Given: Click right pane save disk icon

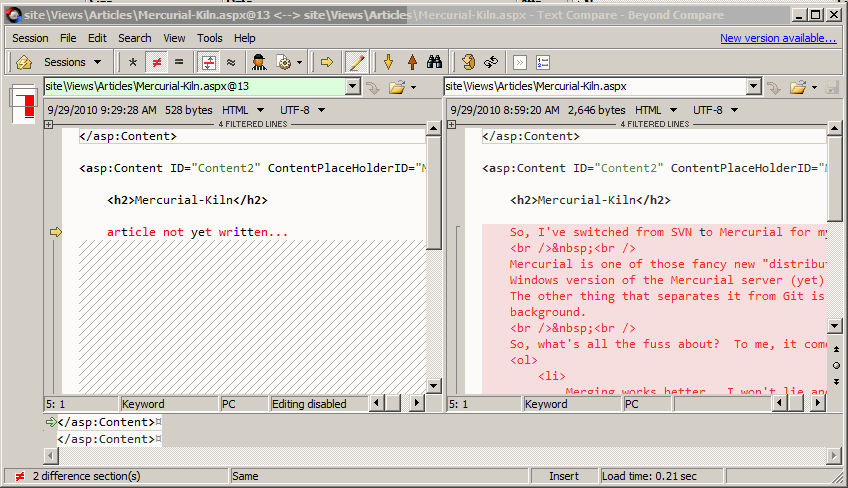Looking at the screenshot, I should pyautogui.click(x=832, y=87).
